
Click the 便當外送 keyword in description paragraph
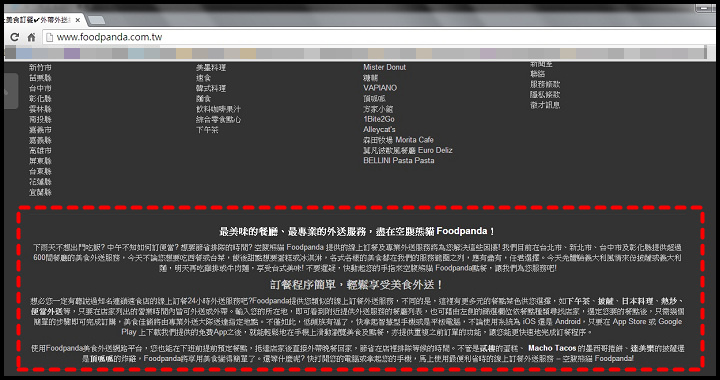[48, 312]
